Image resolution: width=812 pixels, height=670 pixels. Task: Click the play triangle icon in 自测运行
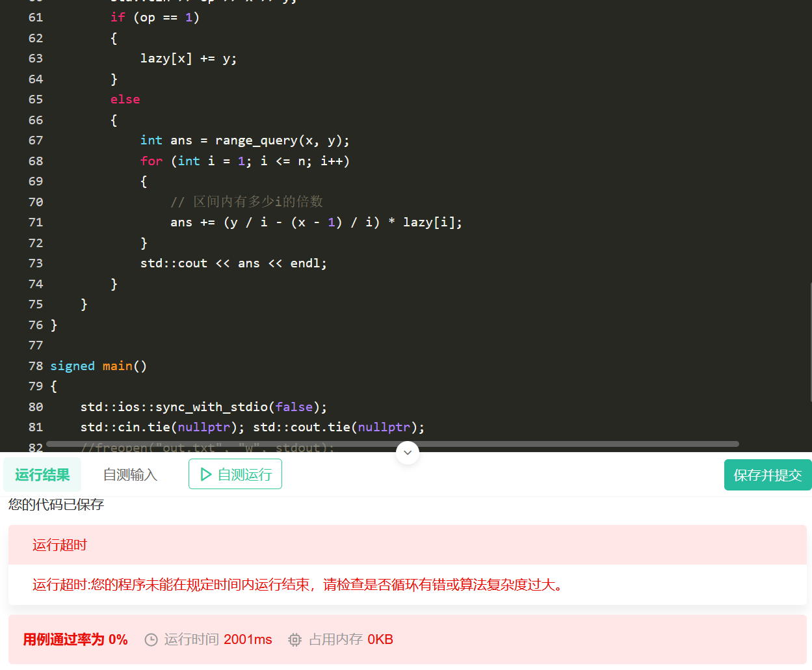[206, 474]
